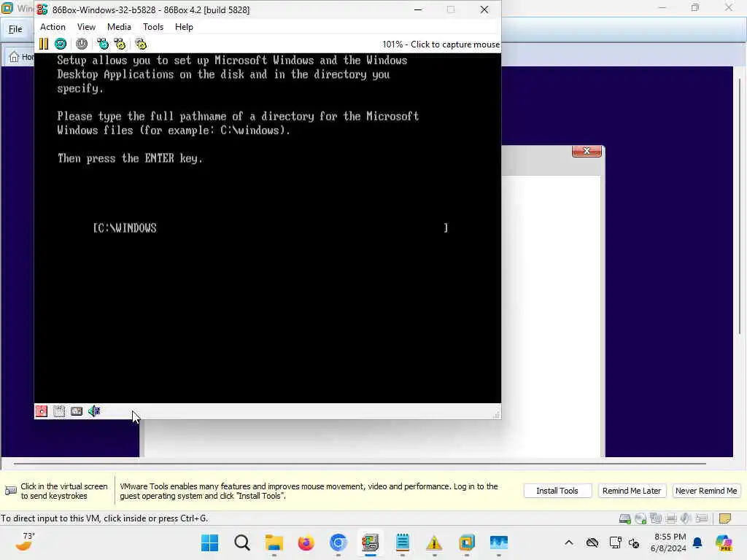Select Home tab in VMware window
Image resolution: width=747 pixels, height=560 pixels.
pyautogui.click(x=21, y=57)
